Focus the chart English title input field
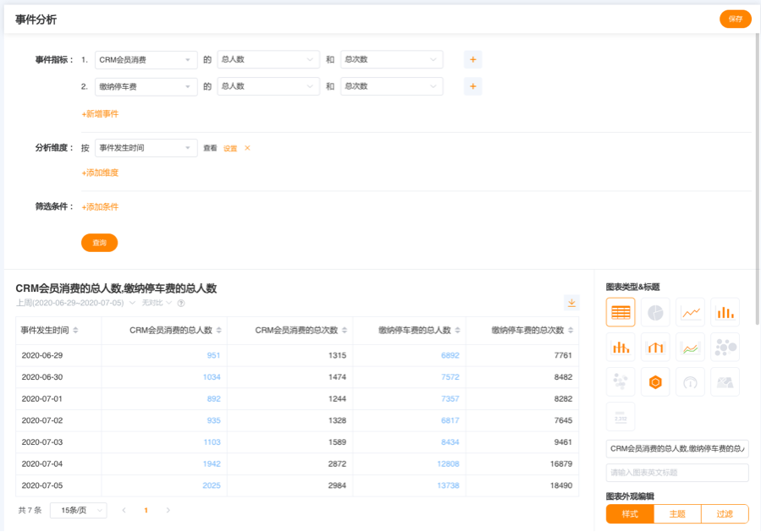This screenshot has height=532, width=761. tap(677, 473)
